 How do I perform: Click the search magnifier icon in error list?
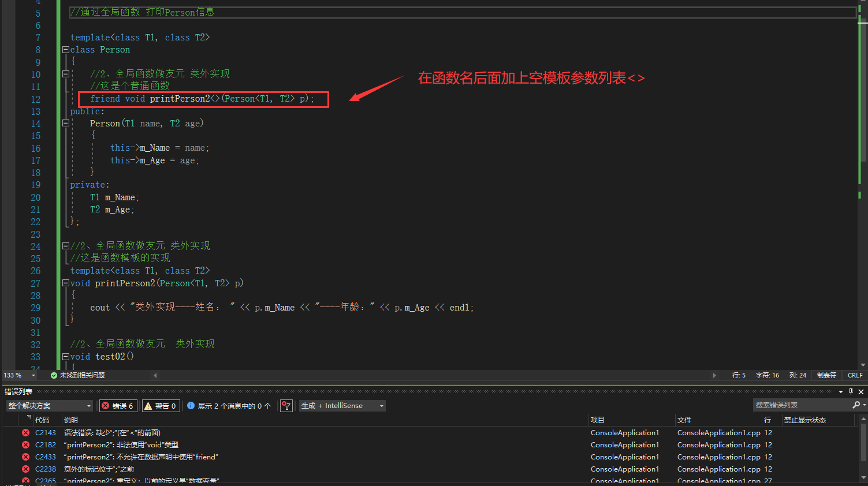[856, 405]
